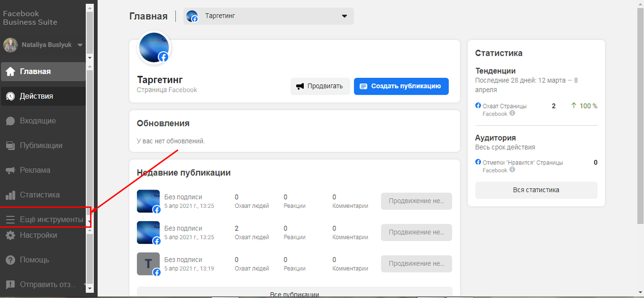Image resolution: width=644 pixels, height=298 pixels.
Task: Click the Facebook Business Suite title
Action: pos(30,17)
